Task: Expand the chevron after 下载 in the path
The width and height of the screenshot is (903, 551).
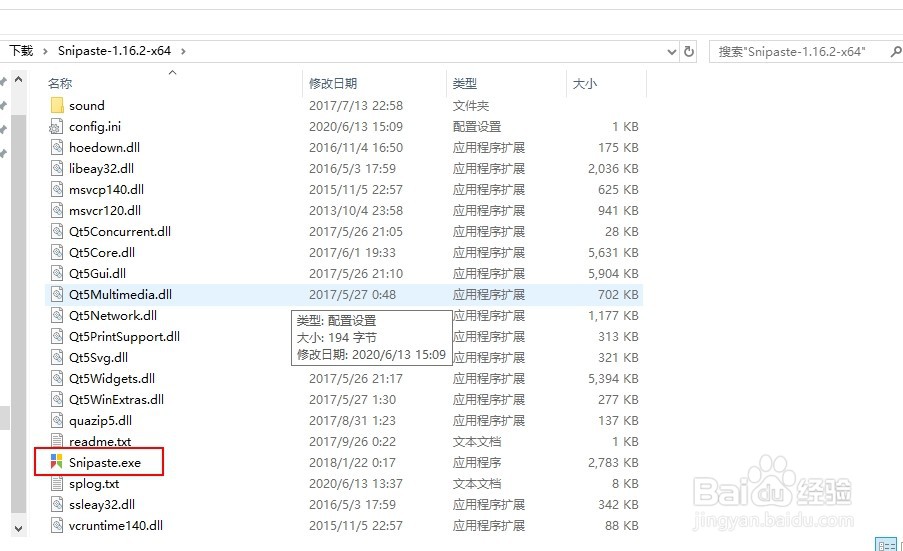Action: click(x=45, y=51)
